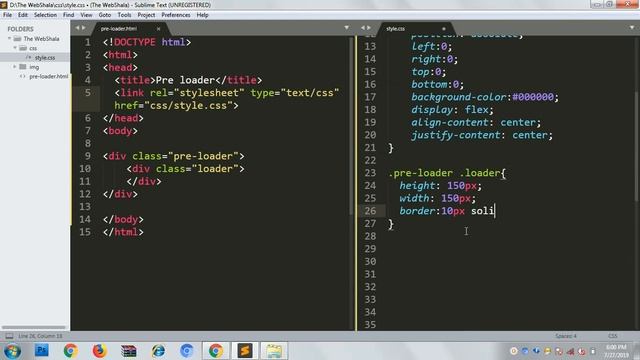Image resolution: width=640 pixels, height=360 pixels.
Task: Toggle the side bar status icon
Action: coord(9,336)
